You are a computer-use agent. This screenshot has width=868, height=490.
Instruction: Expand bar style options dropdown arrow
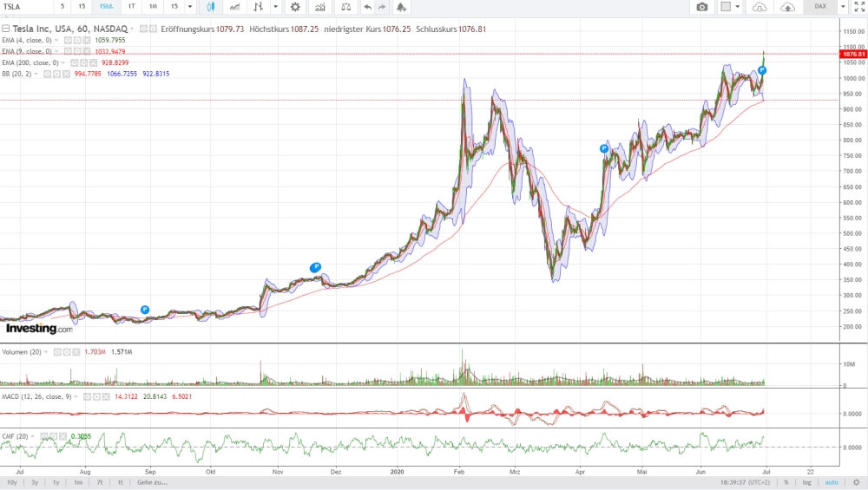click(x=276, y=7)
